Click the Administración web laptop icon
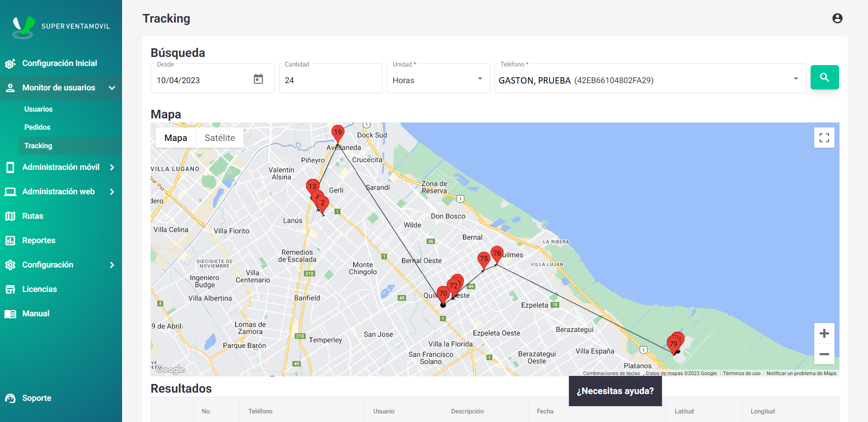This screenshot has width=868, height=422. [x=10, y=192]
